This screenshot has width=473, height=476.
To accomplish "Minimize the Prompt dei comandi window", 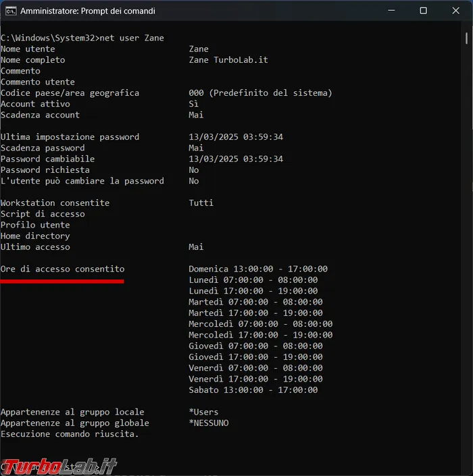I will click(x=391, y=11).
